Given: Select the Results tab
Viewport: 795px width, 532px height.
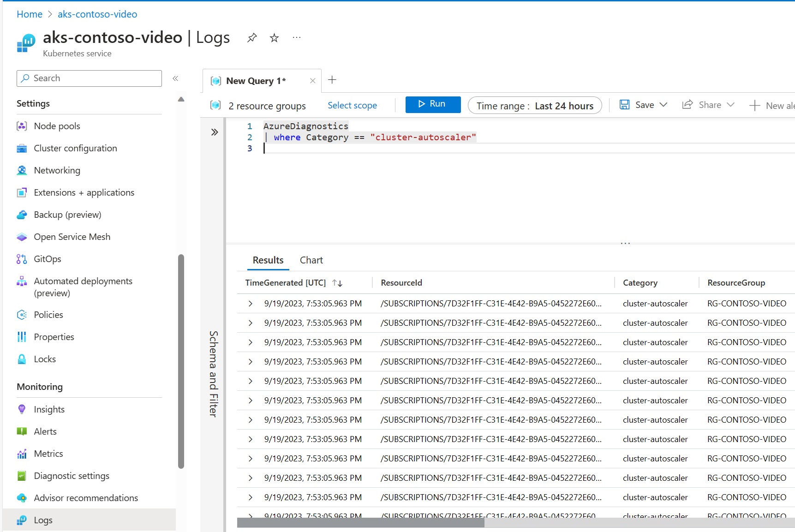Looking at the screenshot, I should coord(268,260).
